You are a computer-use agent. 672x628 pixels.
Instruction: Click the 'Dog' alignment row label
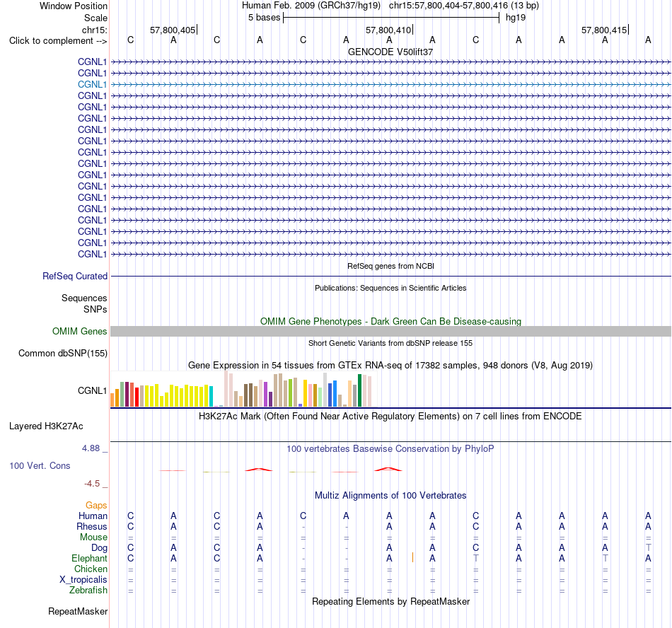click(x=100, y=548)
